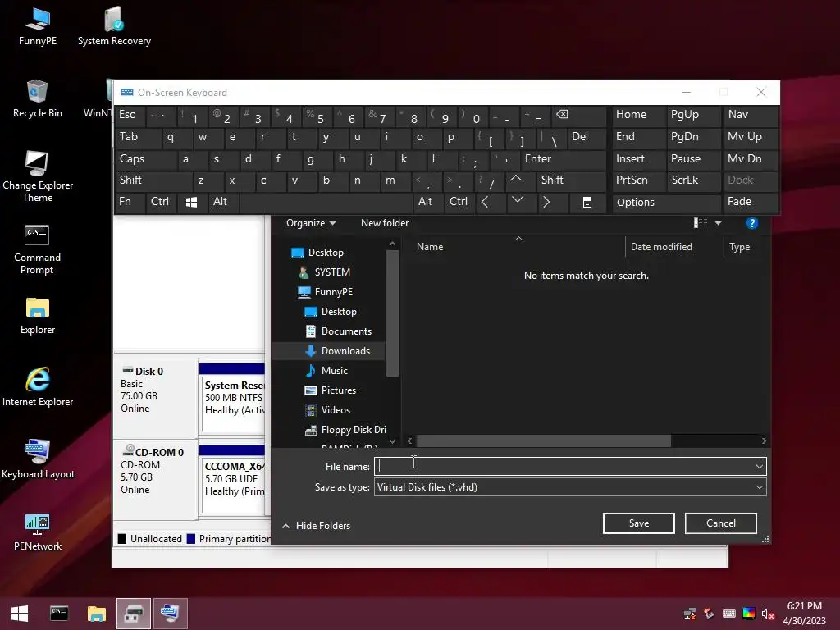Open the view options dropdown arrow
This screenshot has width=840, height=630.
point(718,223)
